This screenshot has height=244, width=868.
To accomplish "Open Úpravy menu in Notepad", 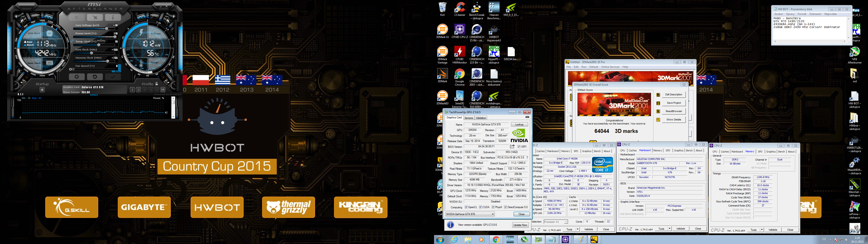I will coord(790,14).
